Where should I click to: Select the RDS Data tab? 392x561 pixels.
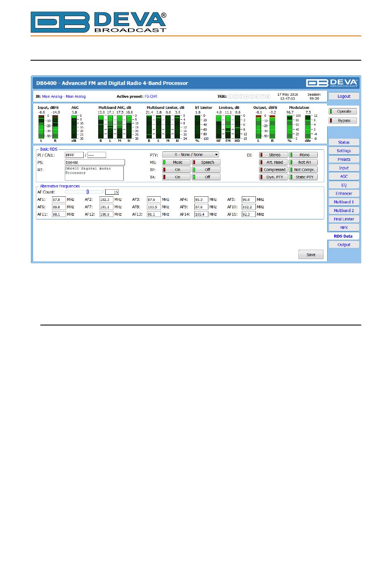point(343,236)
